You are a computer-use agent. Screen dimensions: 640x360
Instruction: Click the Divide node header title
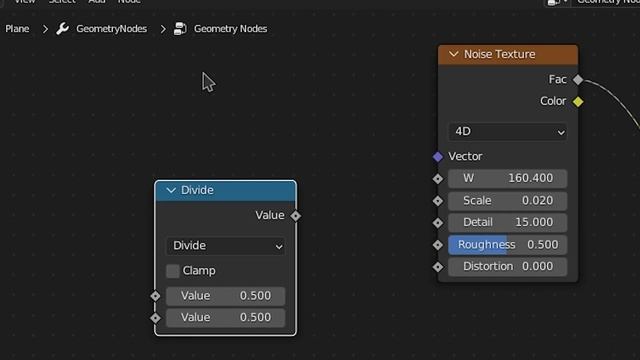(x=197, y=190)
